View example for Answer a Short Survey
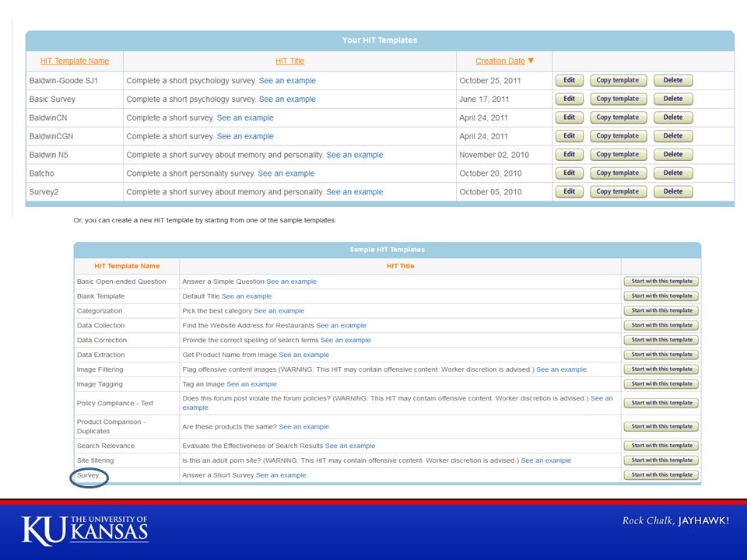This screenshot has width=747, height=560. coord(281,476)
